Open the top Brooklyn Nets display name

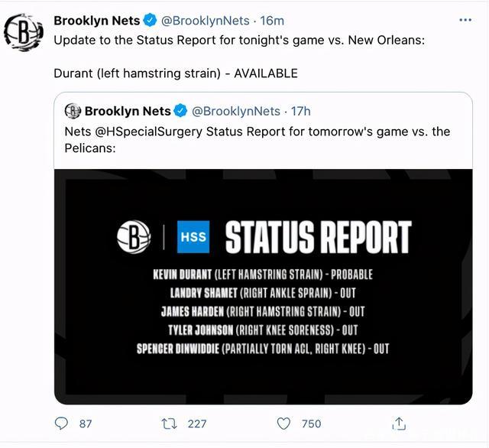click(97, 21)
